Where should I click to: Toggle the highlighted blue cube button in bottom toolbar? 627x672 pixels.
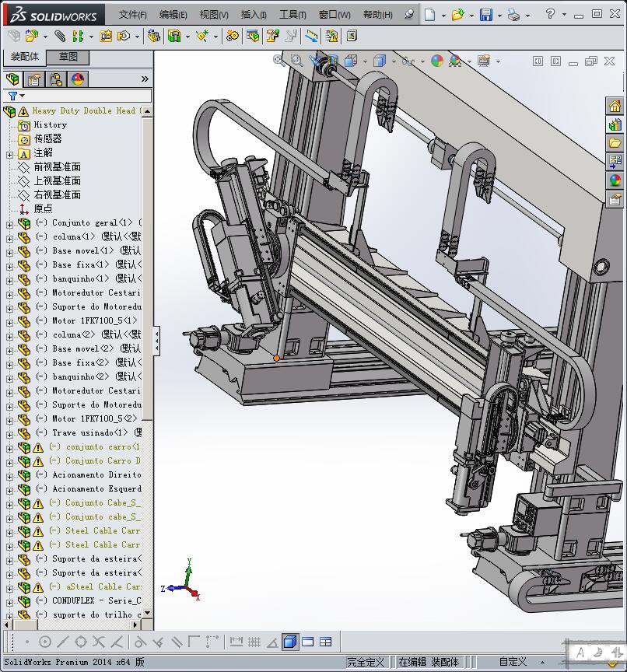click(x=290, y=642)
